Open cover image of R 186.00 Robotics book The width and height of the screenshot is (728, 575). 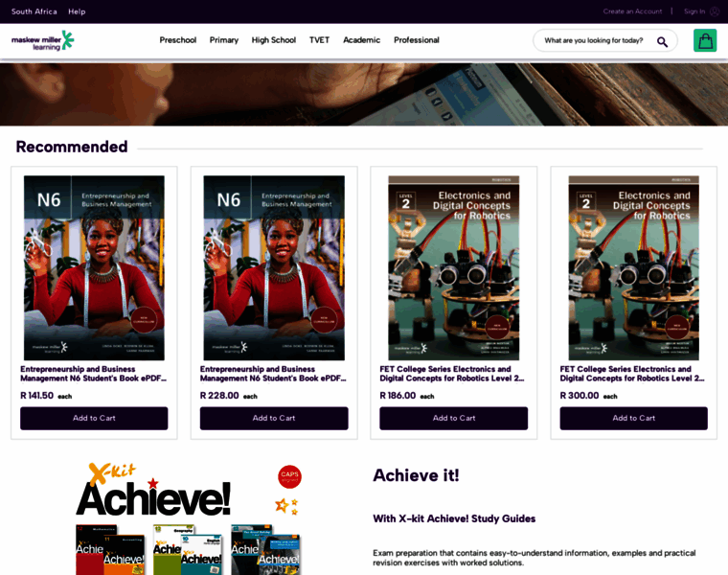tap(454, 268)
